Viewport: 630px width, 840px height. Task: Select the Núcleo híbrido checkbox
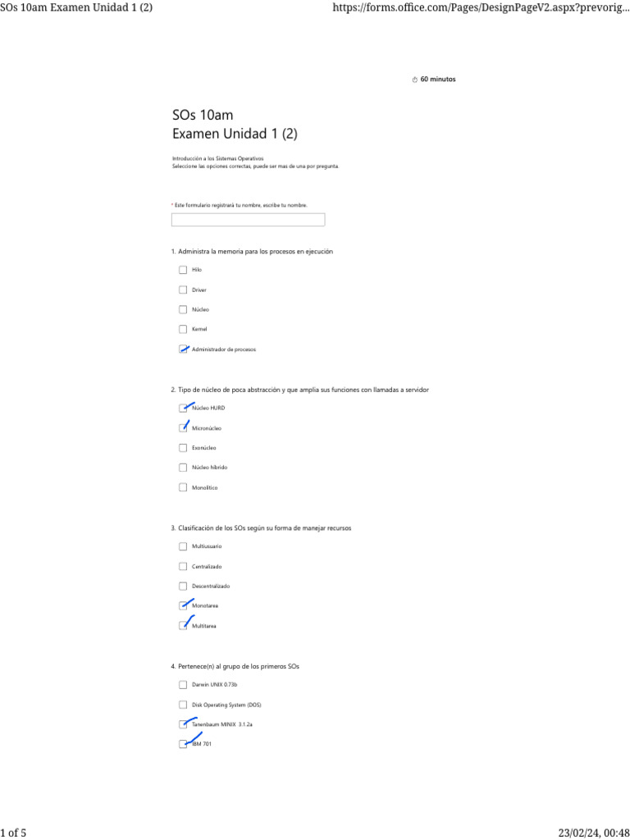point(183,468)
